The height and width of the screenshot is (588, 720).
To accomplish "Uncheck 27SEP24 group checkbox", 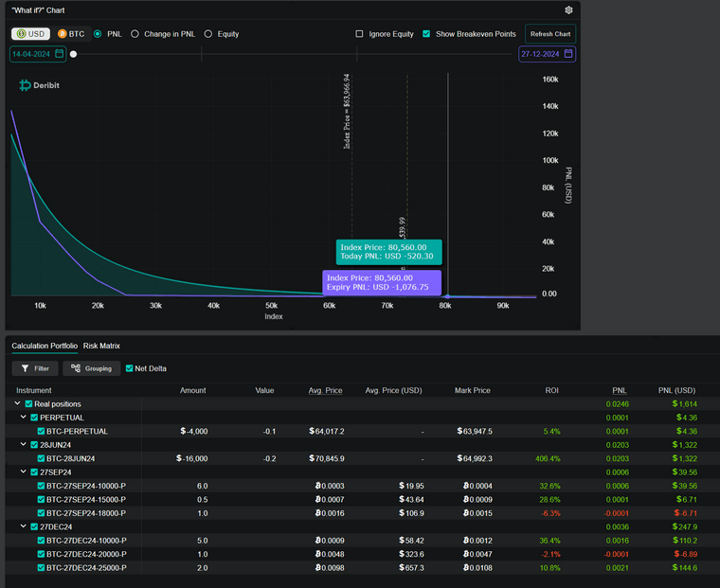I will click(x=34, y=472).
